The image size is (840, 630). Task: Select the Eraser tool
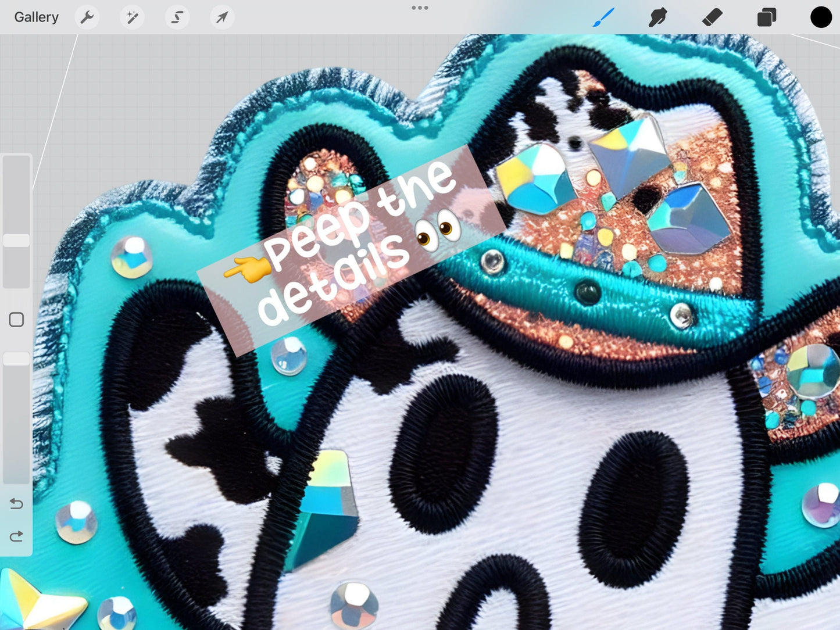[712, 17]
